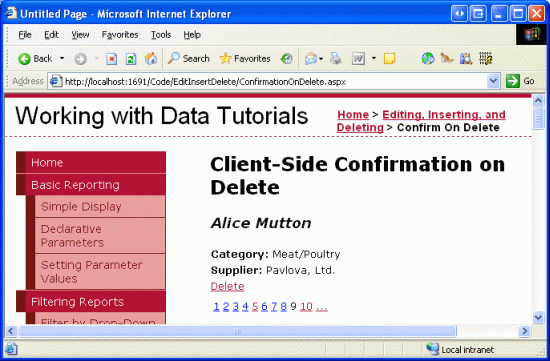550x361 pixels.
Task: Click the Refresh page icon
Action: click(x=131, y=59)
